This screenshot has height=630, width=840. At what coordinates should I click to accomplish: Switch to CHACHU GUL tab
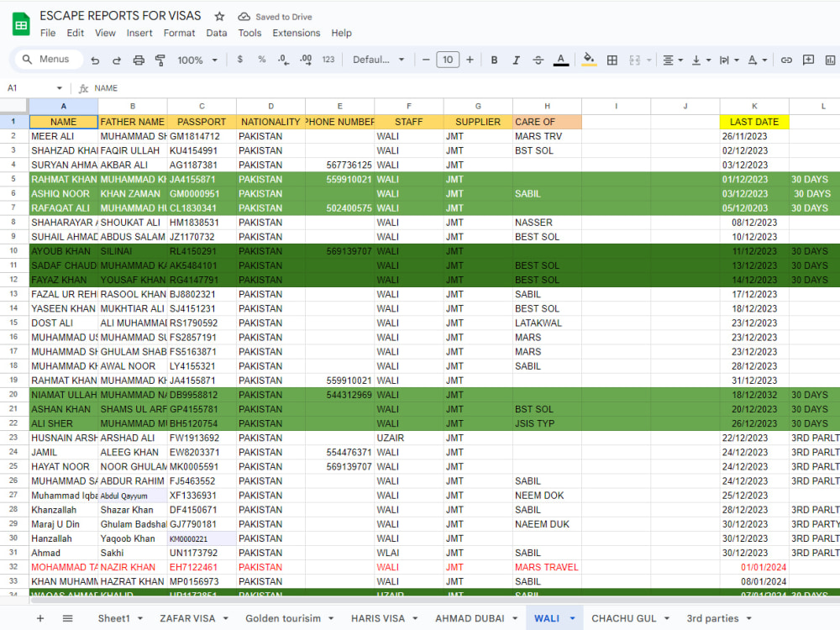pyautogui.click(x=623, y=618)
